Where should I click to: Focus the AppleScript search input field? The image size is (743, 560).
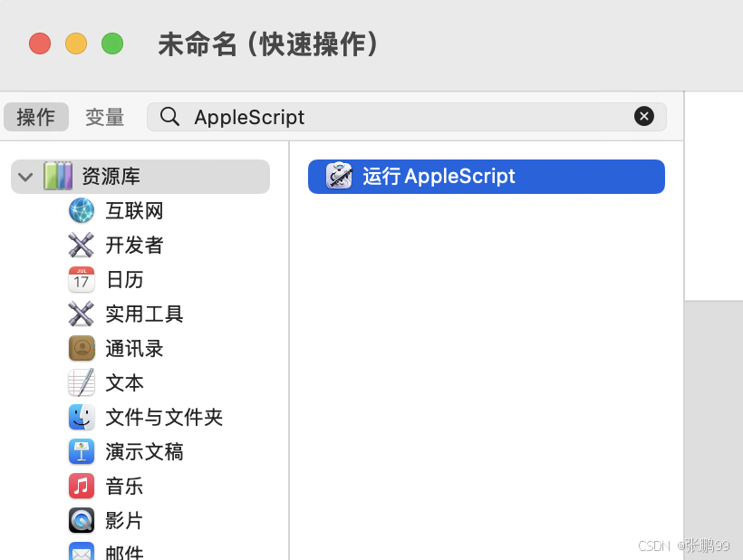pos(407,117)
